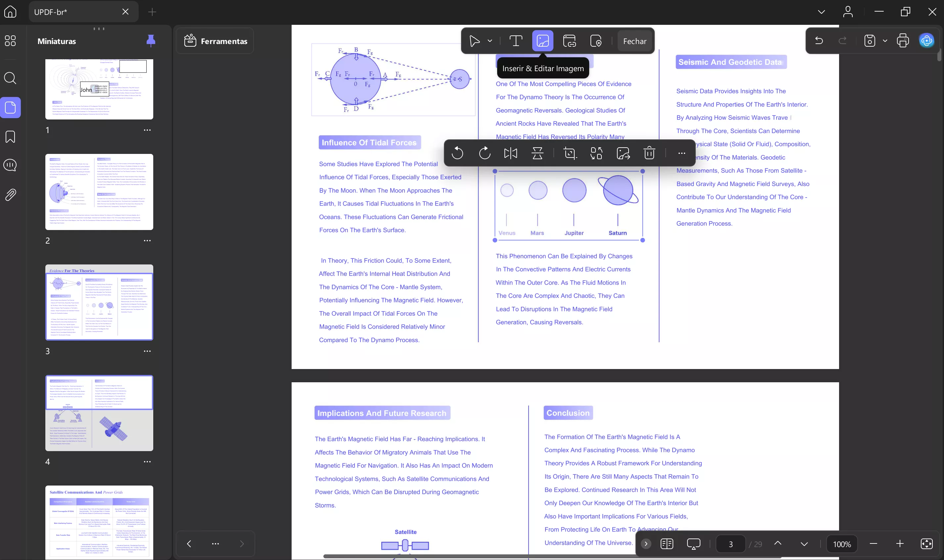Image resolution: width=944 pixels, height=560 pixels.
Task: Open more options for page 3 thumbnail
Action: (x=147, y=351)
